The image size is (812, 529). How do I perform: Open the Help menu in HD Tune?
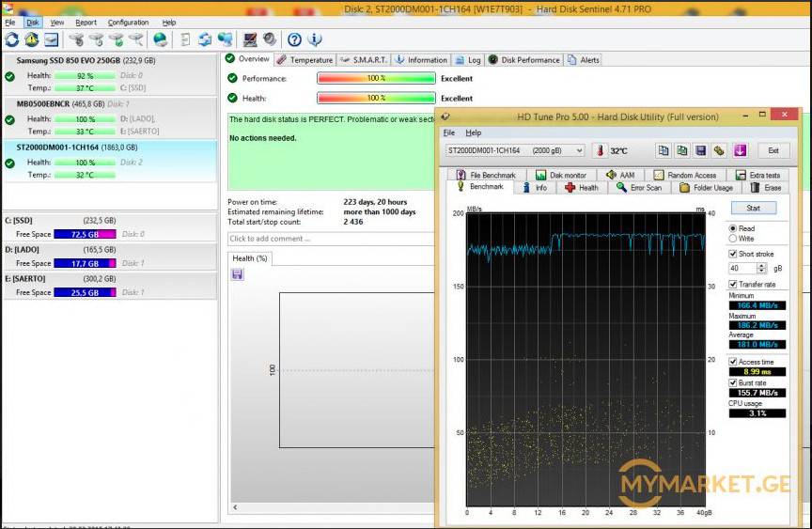473,132
